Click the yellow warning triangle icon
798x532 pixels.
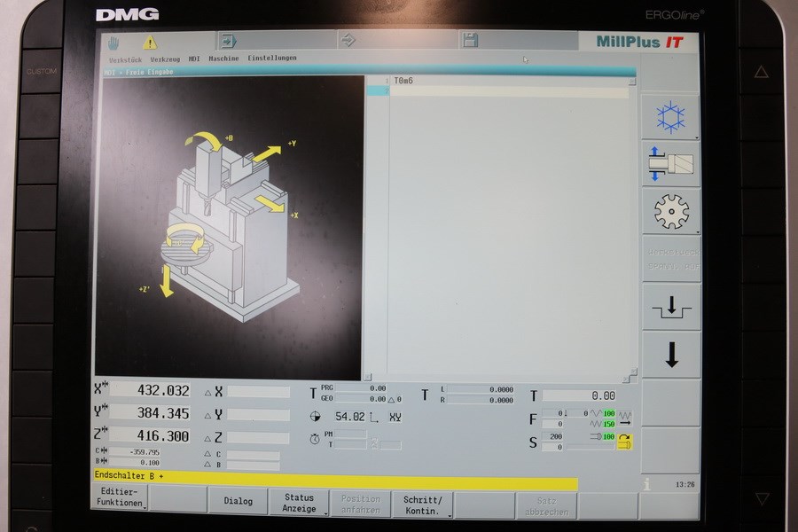point(150,42)
